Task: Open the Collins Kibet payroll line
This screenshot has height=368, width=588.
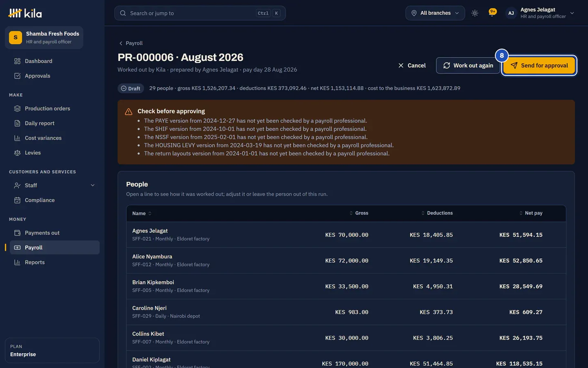Action: [346, 338]
